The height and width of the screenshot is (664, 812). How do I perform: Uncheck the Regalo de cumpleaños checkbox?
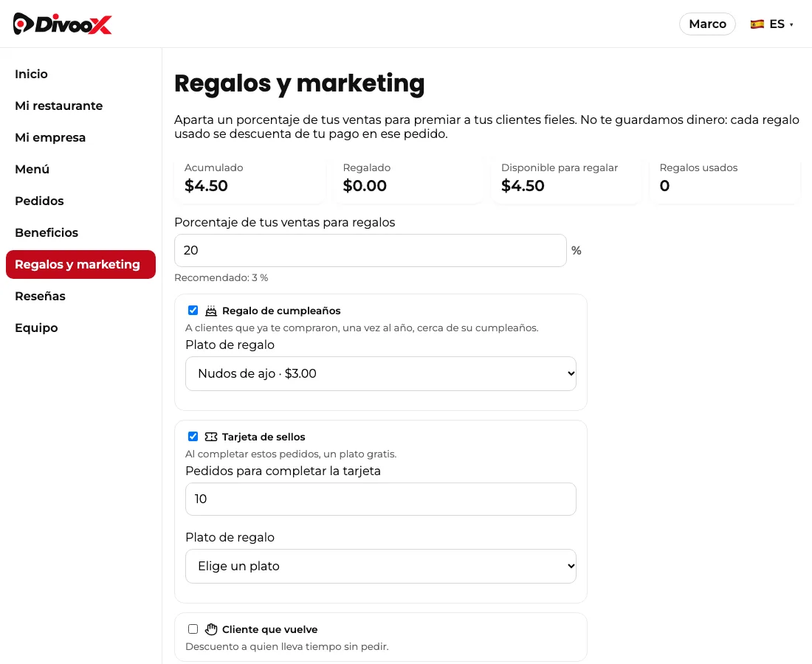tap(193, 311)
